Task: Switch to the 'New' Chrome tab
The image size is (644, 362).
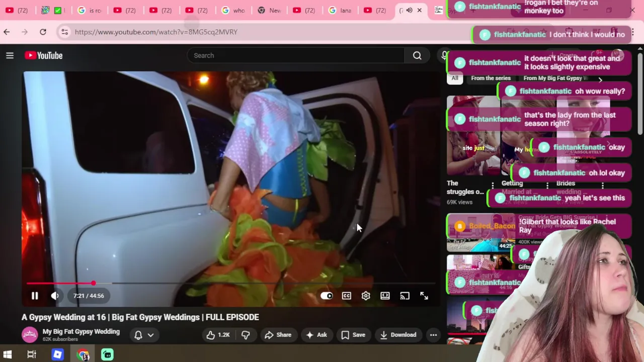Action: coord(269,10)
